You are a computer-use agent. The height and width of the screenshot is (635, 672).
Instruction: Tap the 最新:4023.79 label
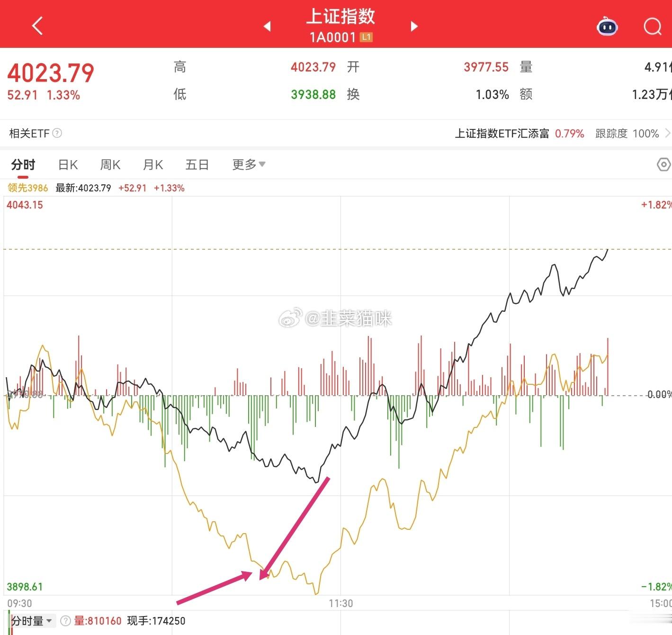click(x=83, y=188)
